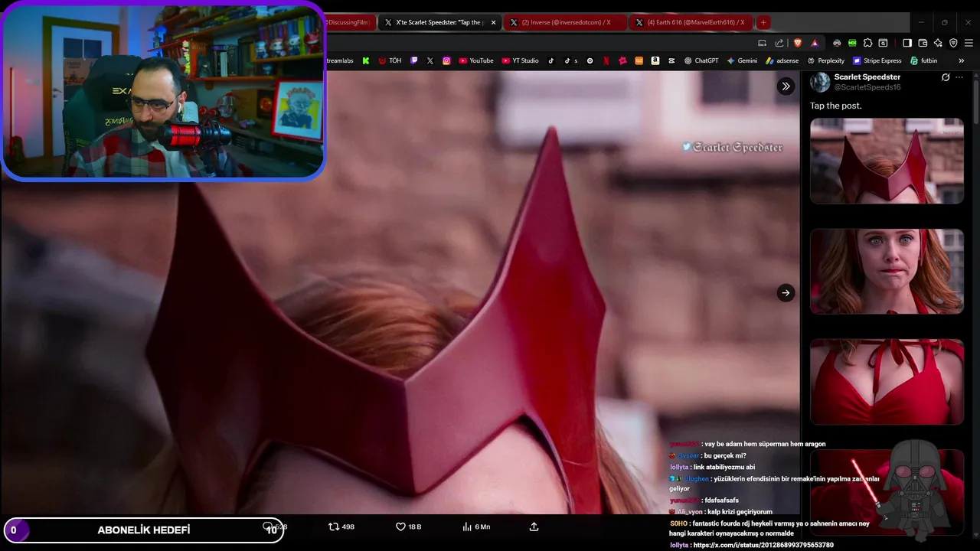The width and height of the screenshot is (980, 551).
Task: Toggle the browser sidebar panel icon
Action: [x=907, y=43]
